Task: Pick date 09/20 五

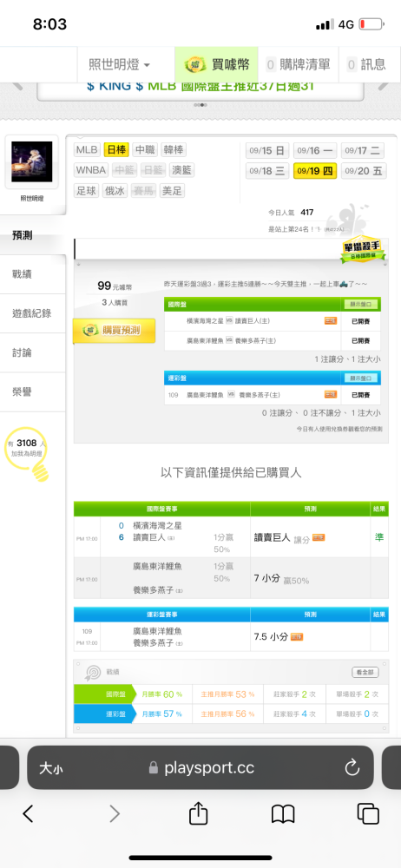Action: 364,170
